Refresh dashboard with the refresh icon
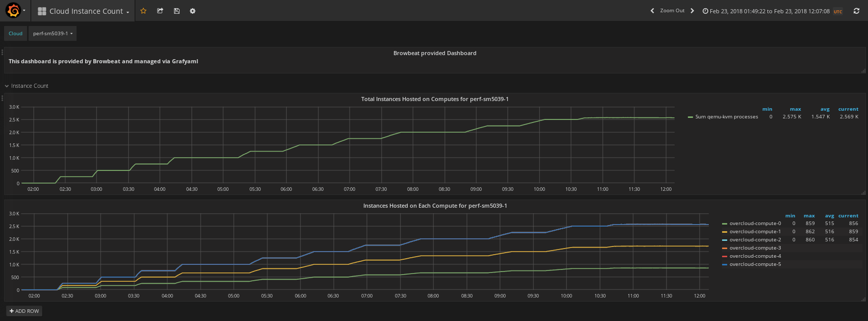 pos(856,11)
